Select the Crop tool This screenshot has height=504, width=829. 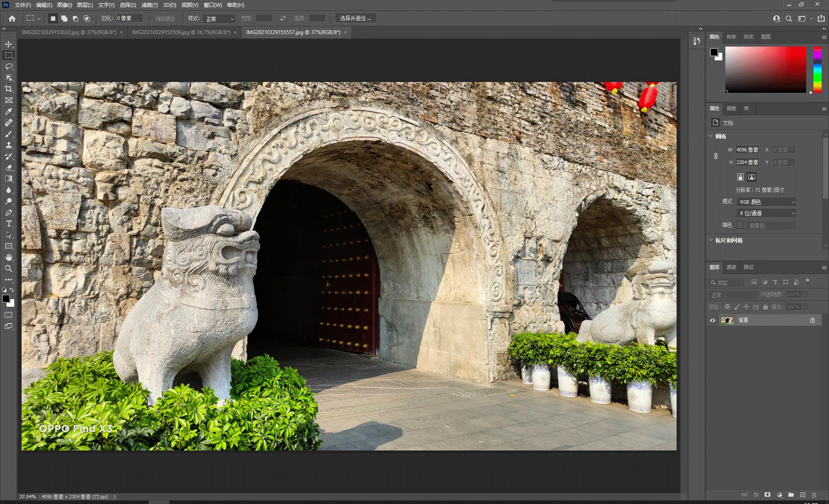tap(9, 89)
